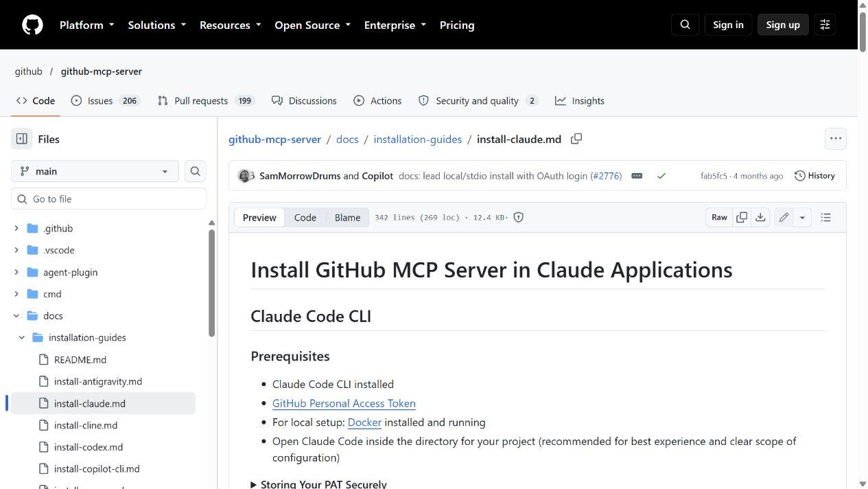Image resolution: width=868 pixels, height=489 pixels.
Task: Follow GitHub Personal Access Token link
Action: 344,403
